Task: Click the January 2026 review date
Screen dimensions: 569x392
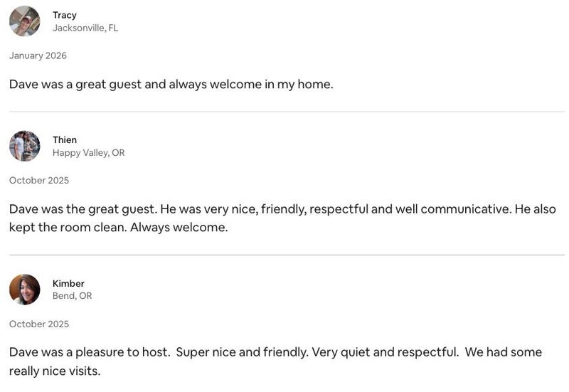Action: click(x=38, y=55)
